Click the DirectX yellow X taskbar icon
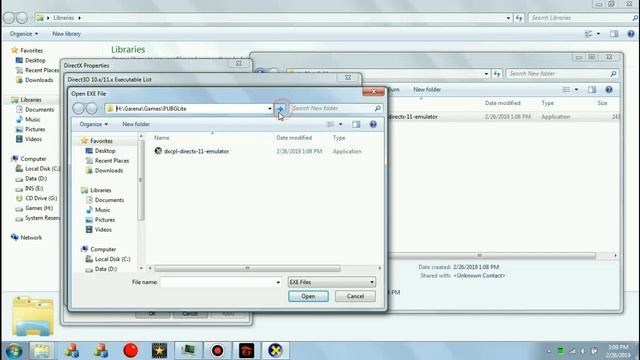 pos(276,351)
